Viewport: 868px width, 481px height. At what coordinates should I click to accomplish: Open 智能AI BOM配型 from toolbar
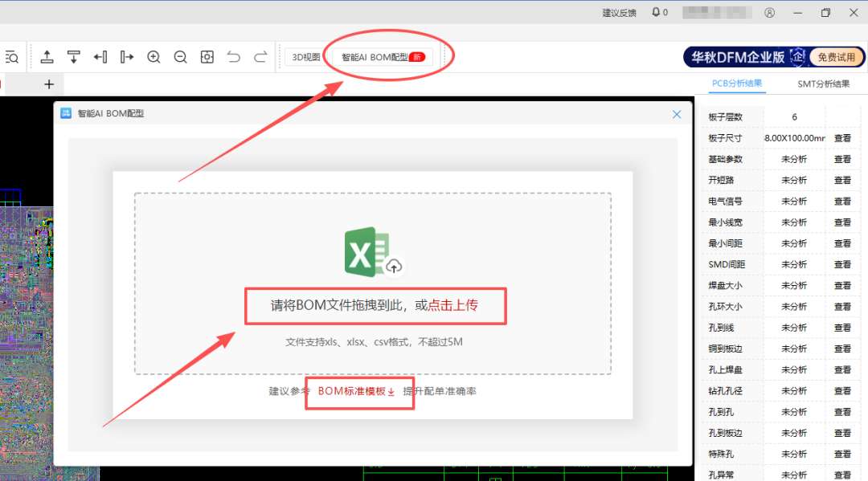click(383, 57)
